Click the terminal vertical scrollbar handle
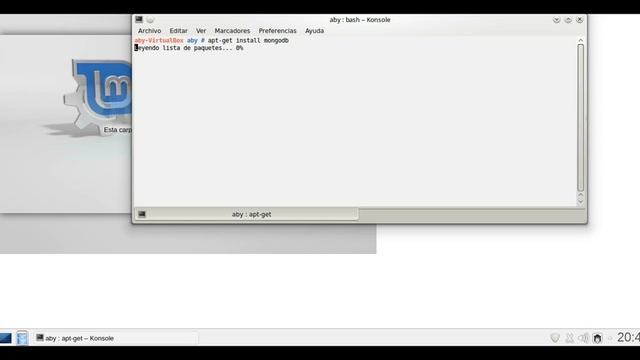This screenshot has width=640, height=360. [580, 118]
